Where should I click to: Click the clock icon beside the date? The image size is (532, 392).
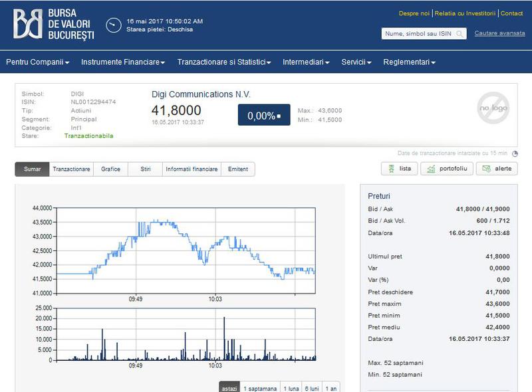[x=114, y=25]
